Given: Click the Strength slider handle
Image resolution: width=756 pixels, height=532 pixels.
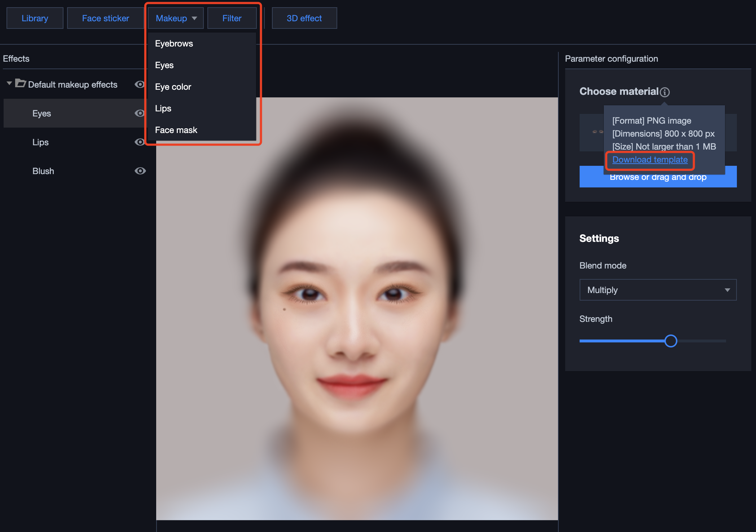Looking at the screenshot, I should coord(671,341).
